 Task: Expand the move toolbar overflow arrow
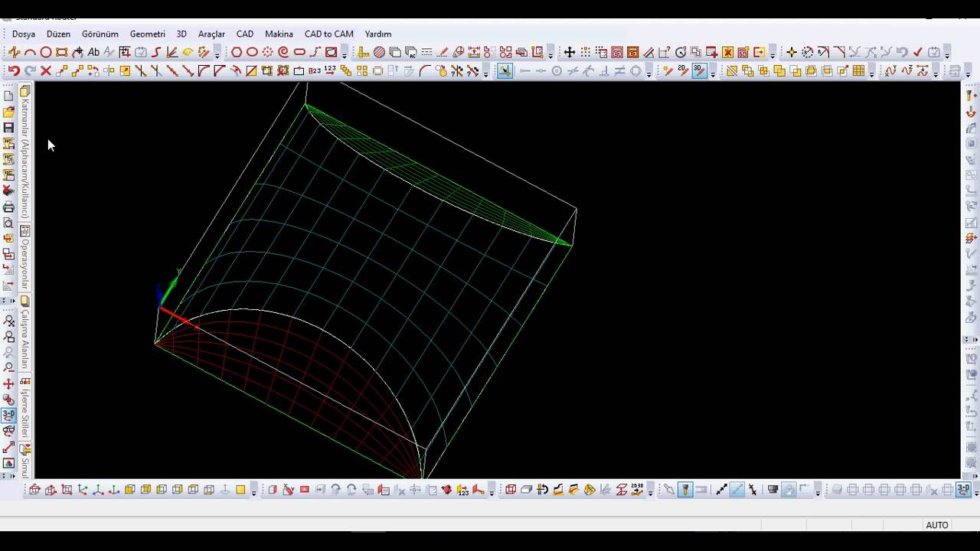772,54
